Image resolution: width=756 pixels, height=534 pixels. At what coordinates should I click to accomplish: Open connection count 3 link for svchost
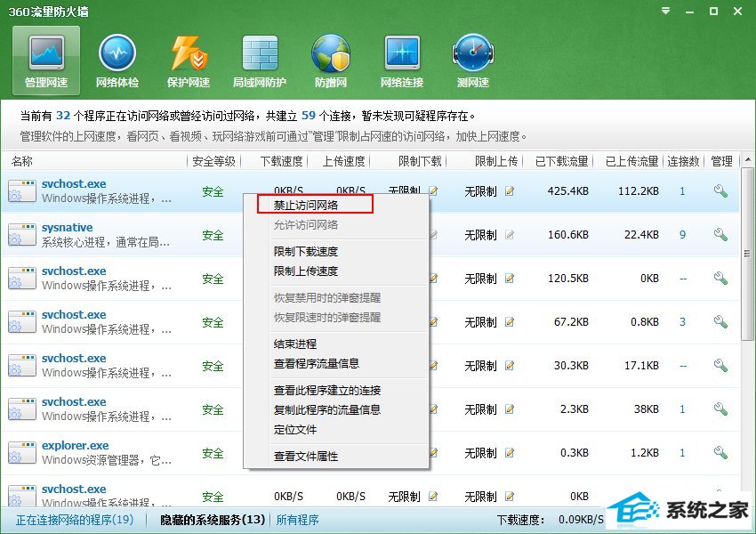click(x=683, y=322)
